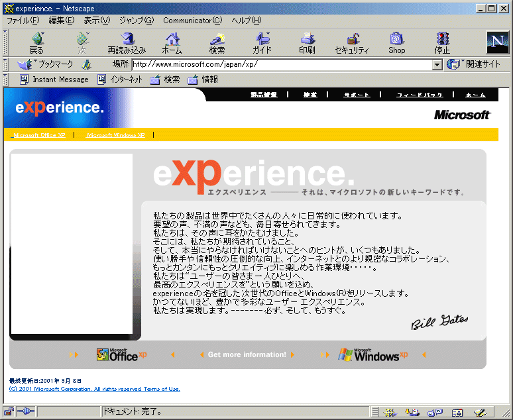Open 検索 in the navigation toolbar
The height and width of the screenshot is (420, 513).
pos(217,43)
